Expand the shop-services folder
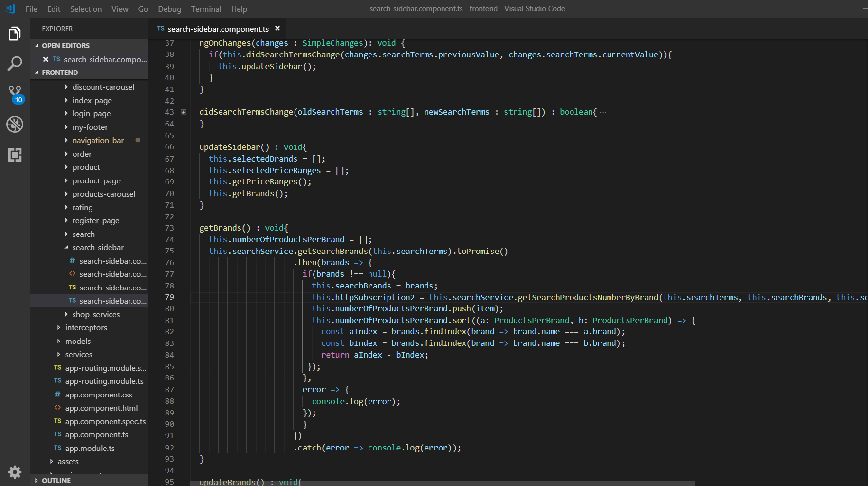 (x=96, y=314)
